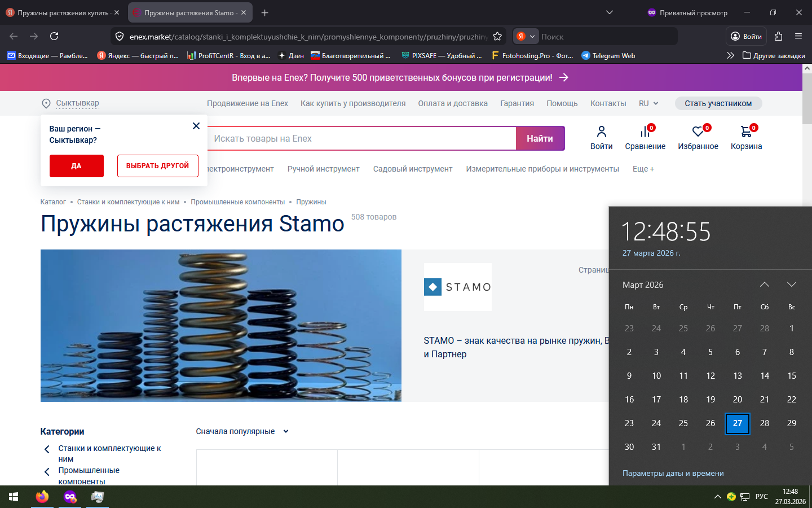Click the Сыктывкар location pin

[x=46, y=103]
